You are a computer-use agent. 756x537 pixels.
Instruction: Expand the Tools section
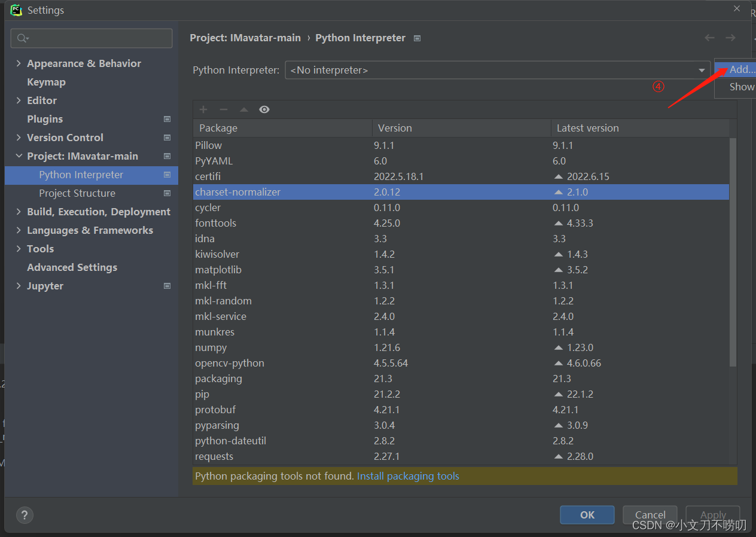tap(19, 249)
